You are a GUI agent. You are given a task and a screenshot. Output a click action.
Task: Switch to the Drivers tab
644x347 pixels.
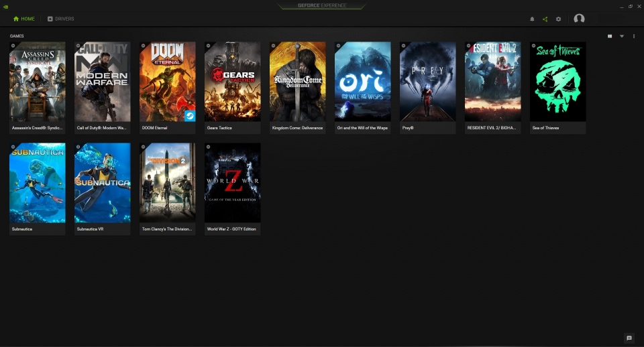[x=60, y=19]
